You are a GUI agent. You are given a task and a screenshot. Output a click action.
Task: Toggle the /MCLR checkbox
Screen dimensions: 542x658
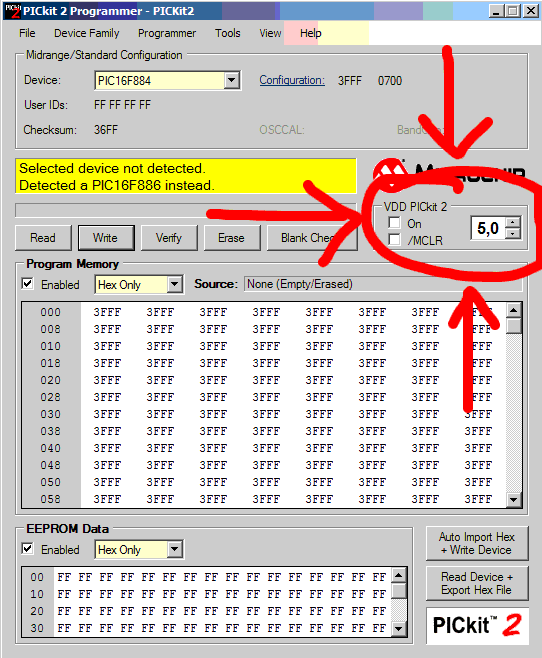tap(394, 240)
